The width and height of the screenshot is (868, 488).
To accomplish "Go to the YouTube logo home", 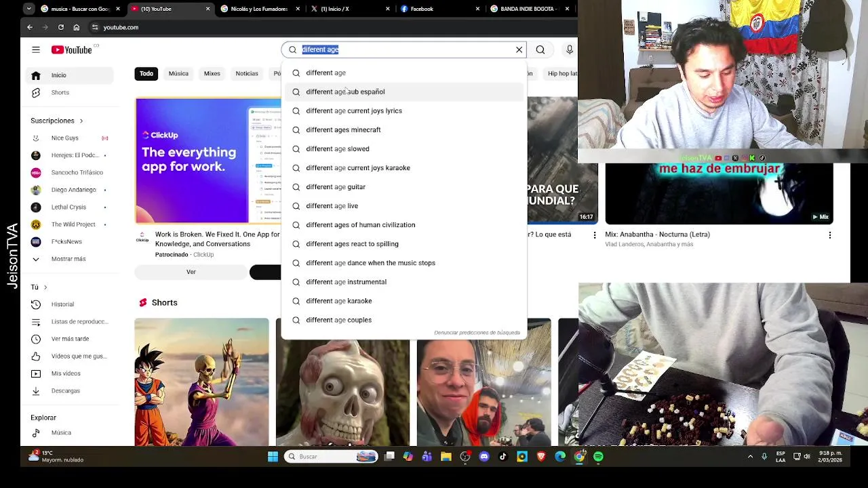I will [71, 49].
